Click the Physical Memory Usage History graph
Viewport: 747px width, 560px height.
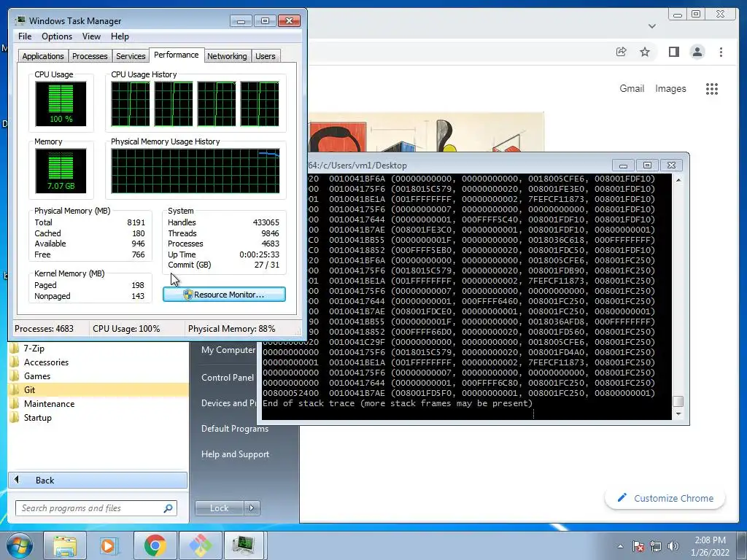196,171
